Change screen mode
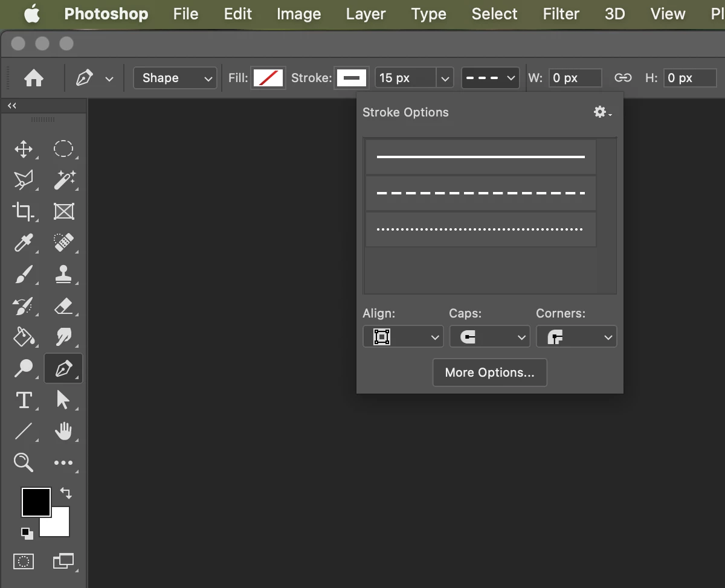This screenshot has width=725, height=588. 63,561
